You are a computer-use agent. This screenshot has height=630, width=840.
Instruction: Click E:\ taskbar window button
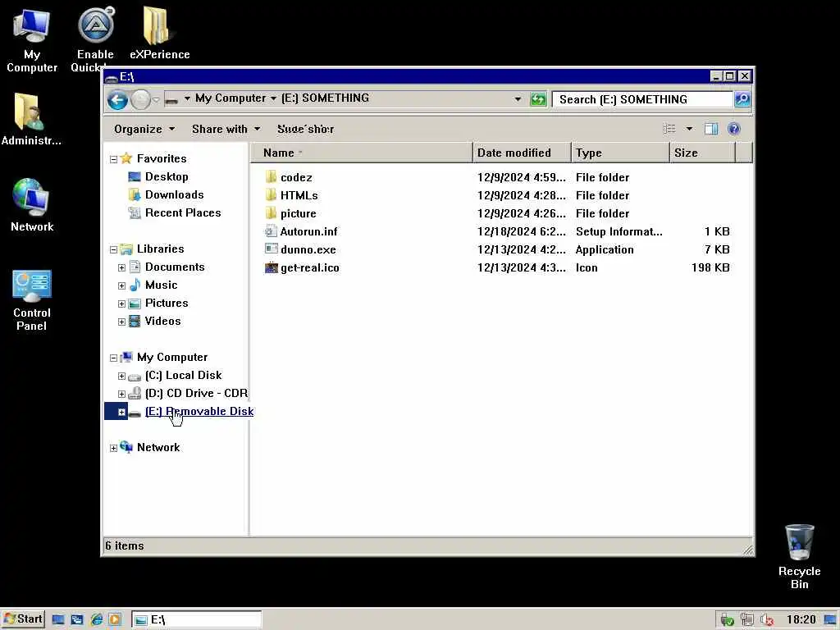(x=197, y=620)
